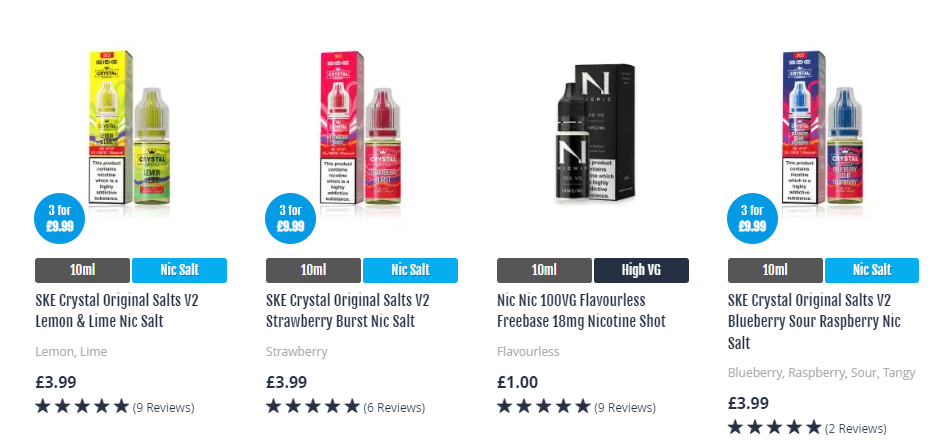Open SKE Crystal Strawberry Burst Nic Salt title
This screenshot has height=447, width=936.
coord(348,310)
